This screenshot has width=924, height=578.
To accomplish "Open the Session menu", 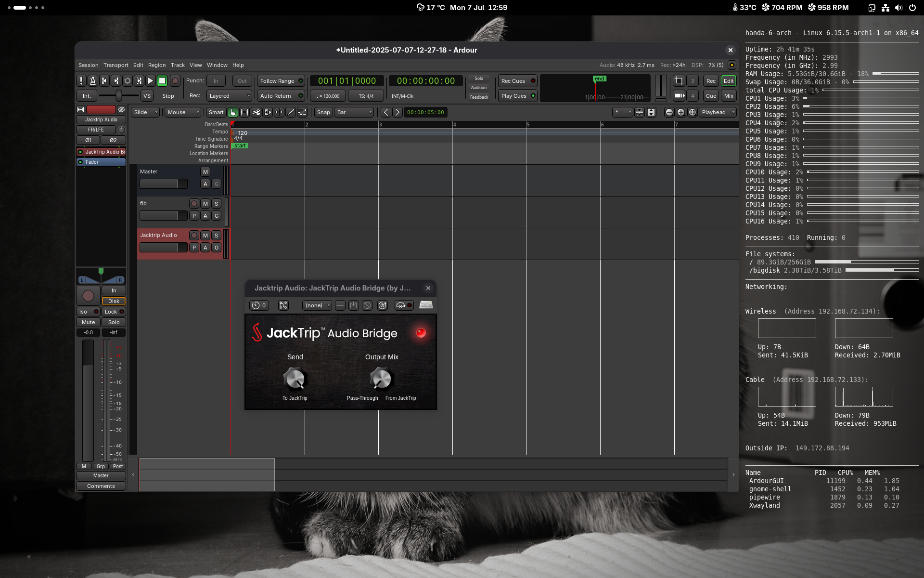I will [x=88, y=65].
